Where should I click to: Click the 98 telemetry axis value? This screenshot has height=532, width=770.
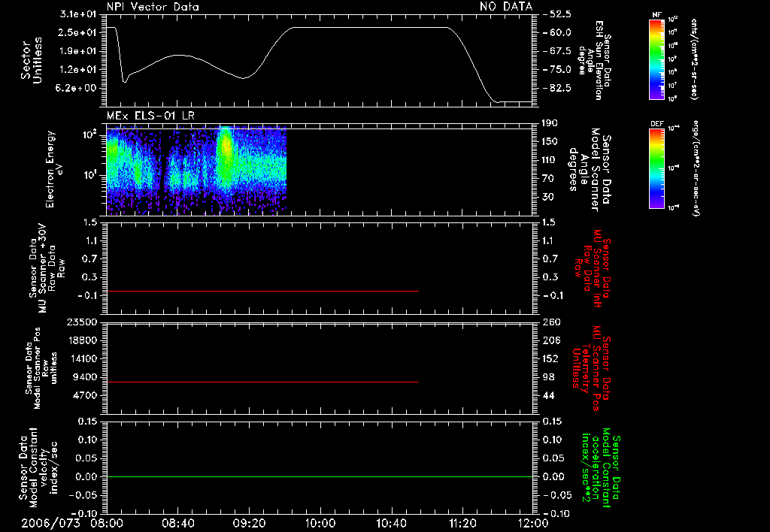(x=548, y=377)
